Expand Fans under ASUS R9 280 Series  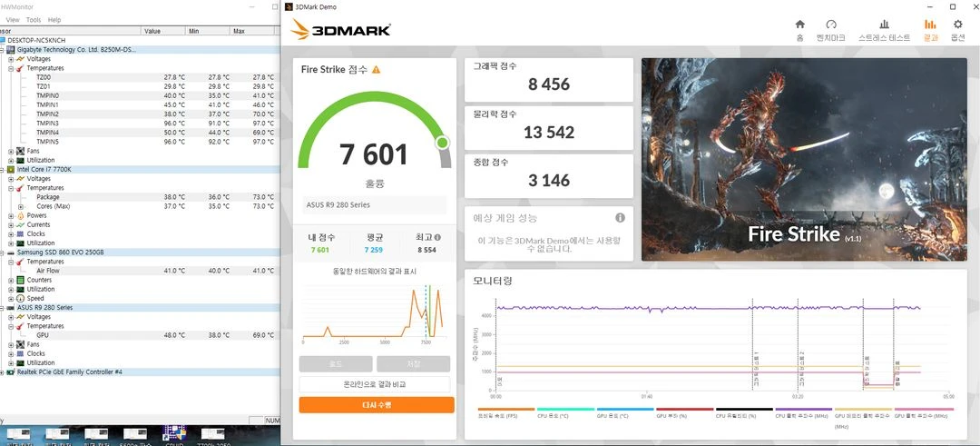tap(11, 344)
